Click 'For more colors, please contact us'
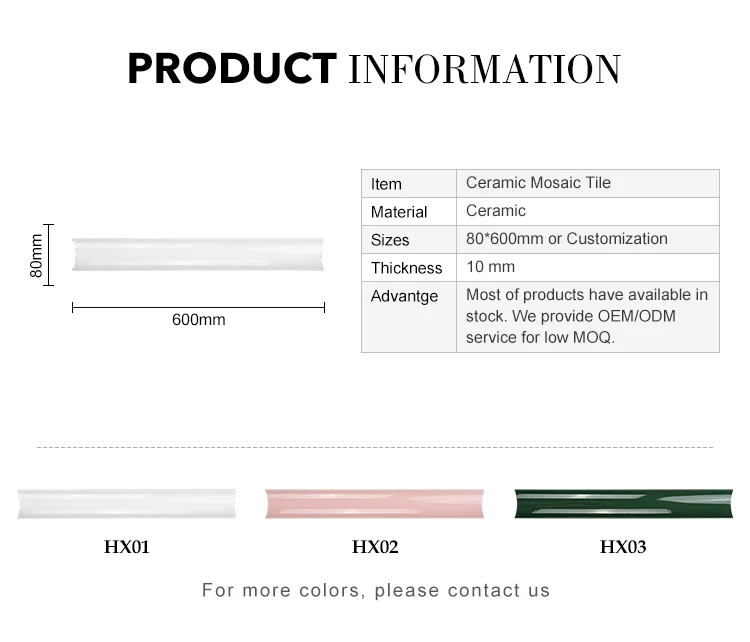 [376, 590]
